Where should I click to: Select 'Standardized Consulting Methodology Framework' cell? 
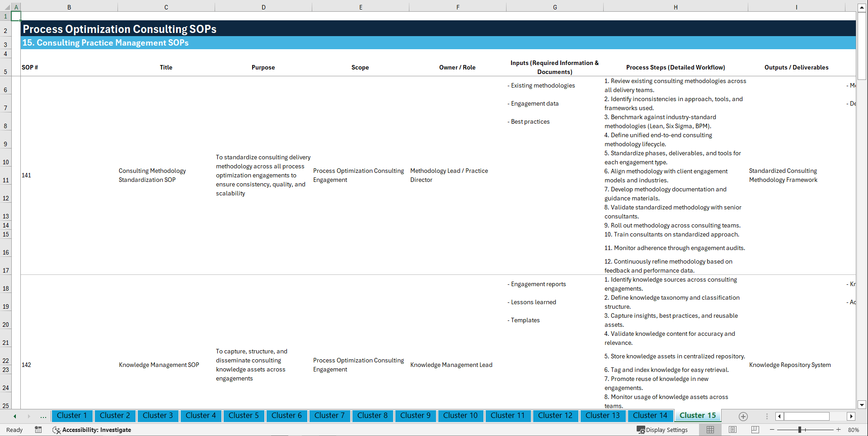click(x=796, y=175)
